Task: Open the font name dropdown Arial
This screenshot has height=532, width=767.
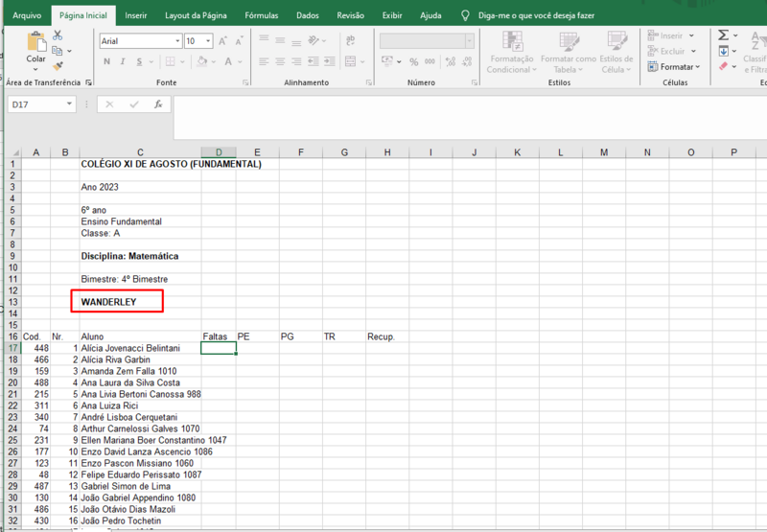Action: [x=177, y=41]
